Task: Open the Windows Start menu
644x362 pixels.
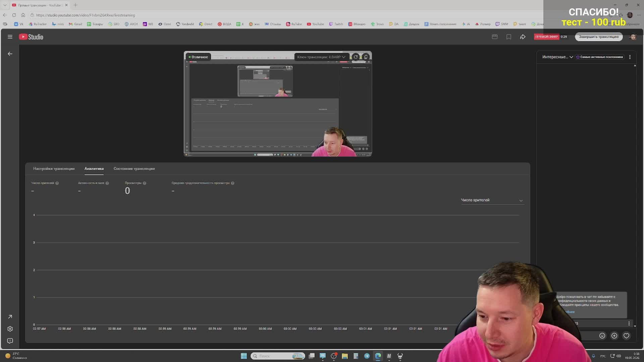Action: pos(244,356)
